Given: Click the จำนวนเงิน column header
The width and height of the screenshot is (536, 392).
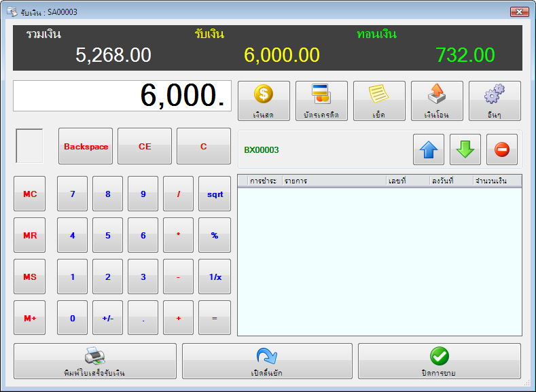Looking at the screenshot, I should [497, 181].
